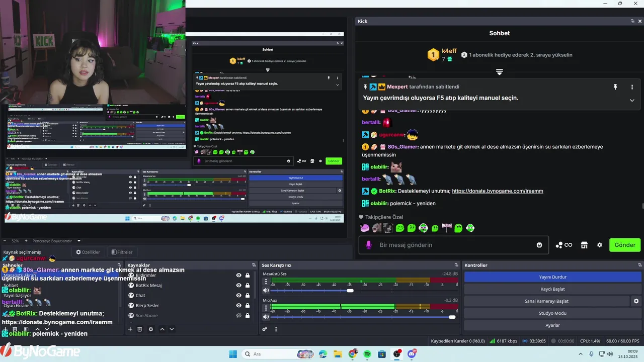
Task: Unlock the Blerp Sesler source
Action: click(x=248, y=305)
